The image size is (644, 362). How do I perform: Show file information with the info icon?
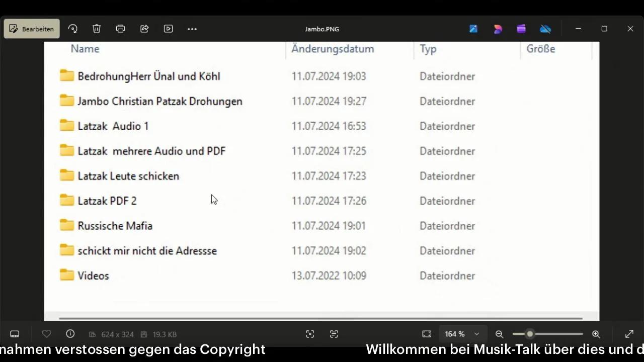click(x=70, y=334)
